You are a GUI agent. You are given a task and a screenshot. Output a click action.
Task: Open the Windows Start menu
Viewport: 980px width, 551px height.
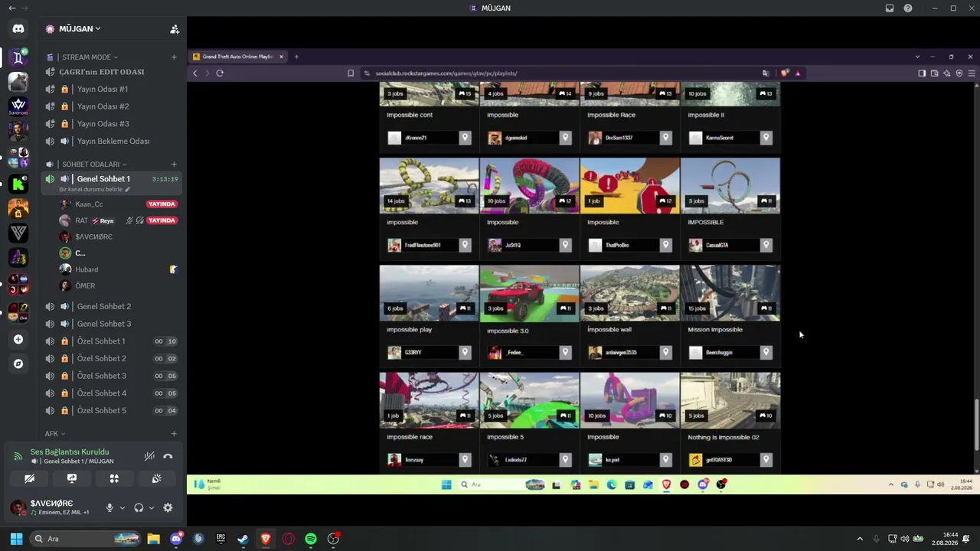pos(16,539)
